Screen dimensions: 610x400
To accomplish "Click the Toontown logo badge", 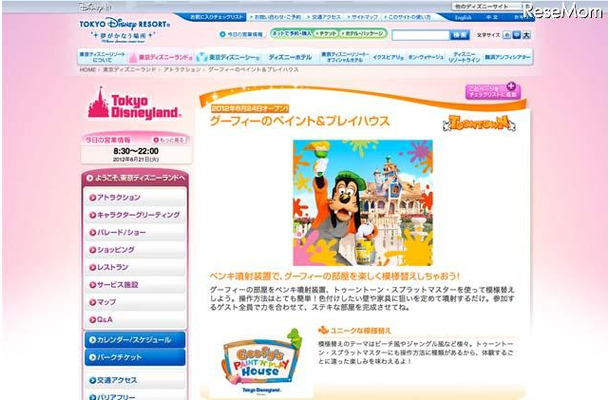I will tap(479, 123).
